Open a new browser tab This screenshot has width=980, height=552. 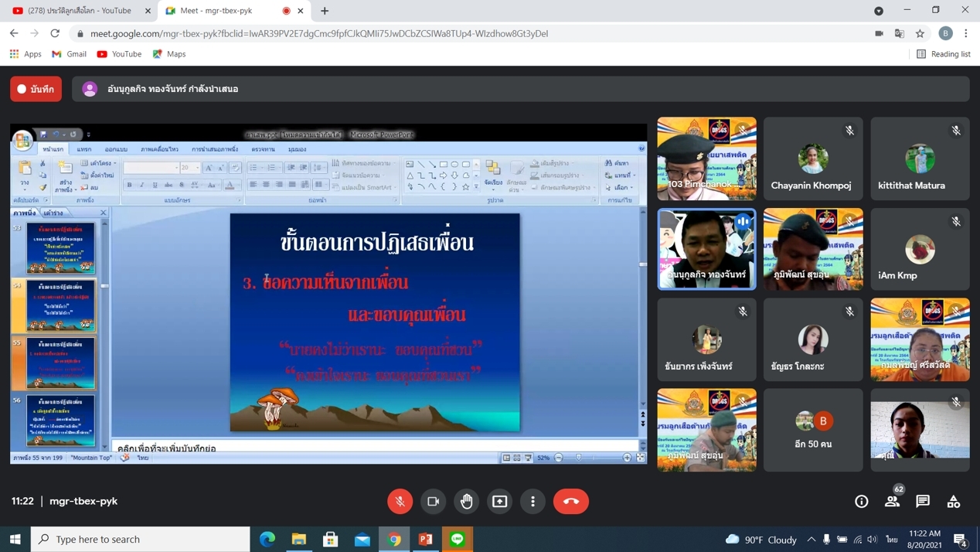[325, 11]
